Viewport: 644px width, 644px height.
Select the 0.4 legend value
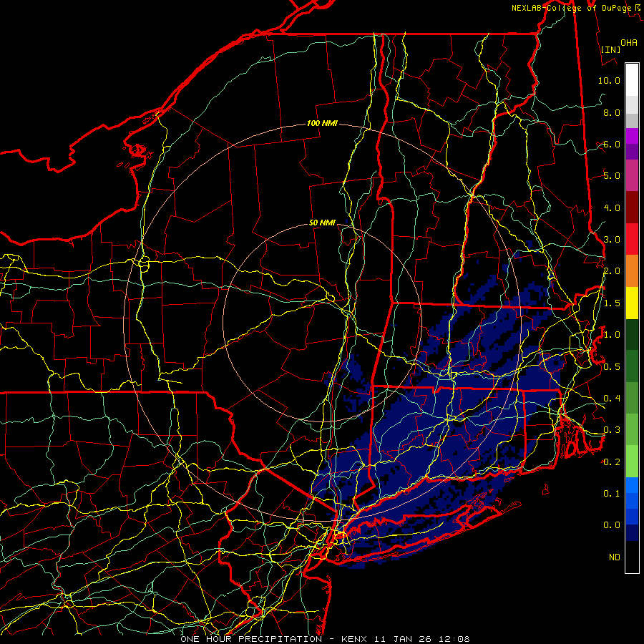612,398
